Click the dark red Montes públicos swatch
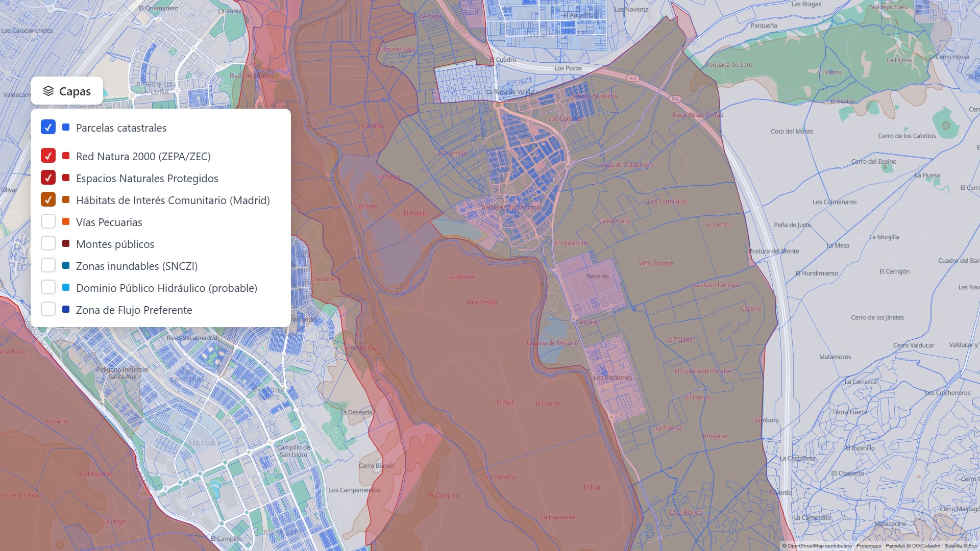 point(66,243)
